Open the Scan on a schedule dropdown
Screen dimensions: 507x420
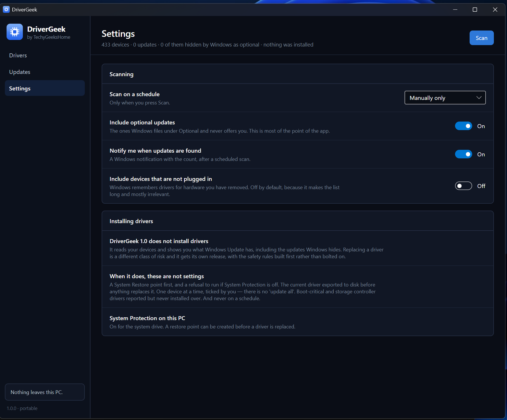click(x=445, y=98)
